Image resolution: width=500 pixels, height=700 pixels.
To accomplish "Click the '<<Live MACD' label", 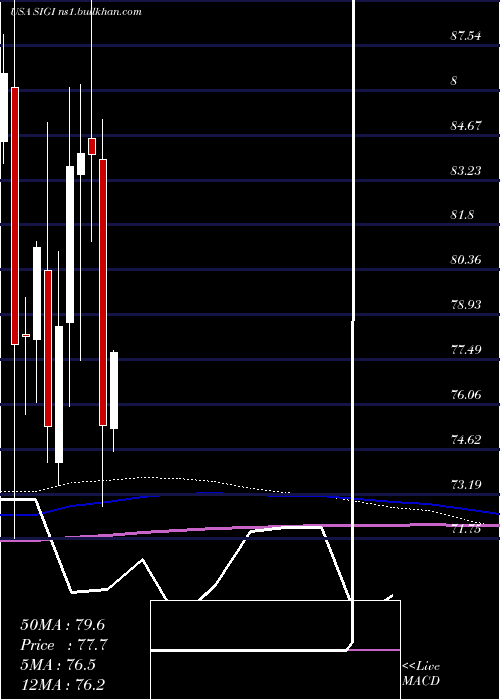I will pyautogui.click(x=421, y=674).
